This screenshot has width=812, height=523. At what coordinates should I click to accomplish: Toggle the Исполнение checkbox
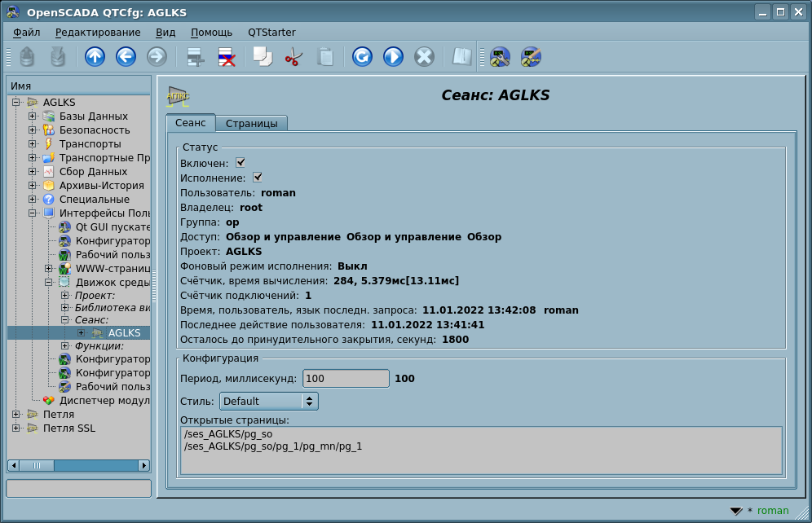(x=258, y=177)
